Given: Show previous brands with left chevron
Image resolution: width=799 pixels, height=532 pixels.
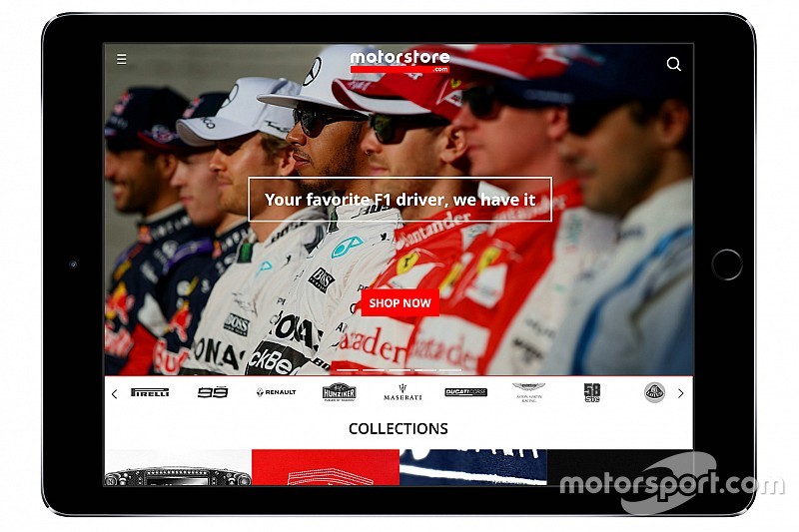Looking at the screenshot, I should 114,393.
